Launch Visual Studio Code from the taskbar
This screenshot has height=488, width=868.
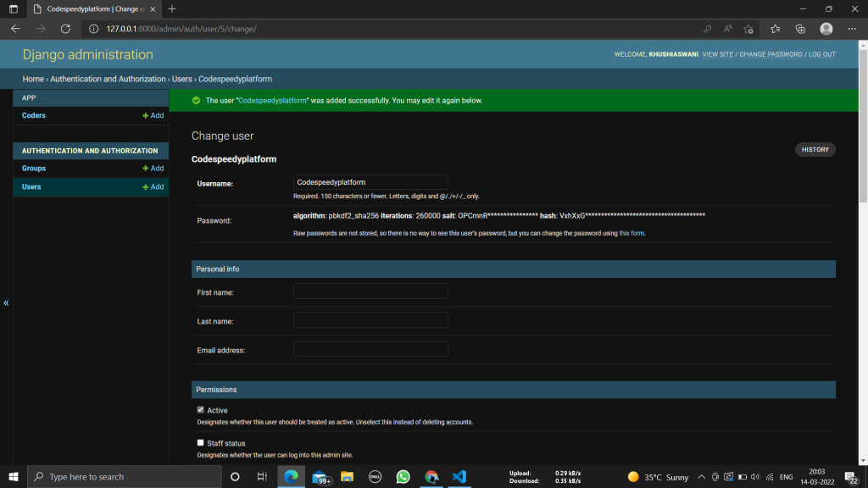click(x=459, y=476)
